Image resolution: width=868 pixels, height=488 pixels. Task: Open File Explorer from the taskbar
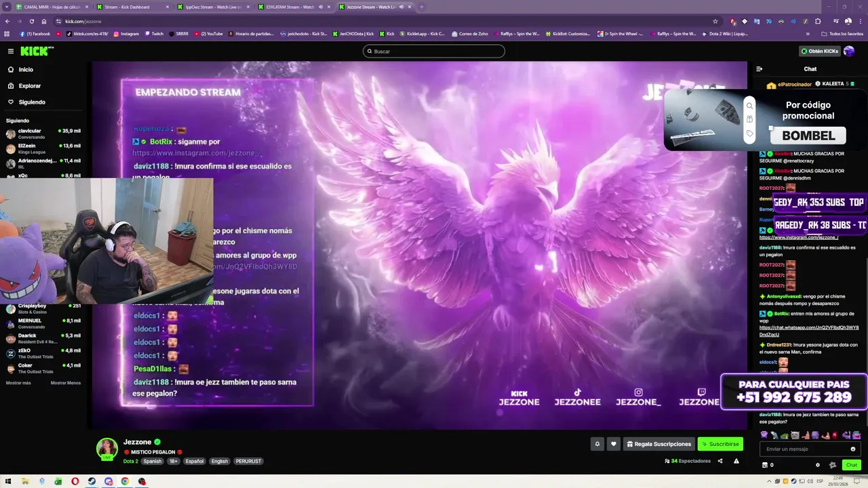24,481
